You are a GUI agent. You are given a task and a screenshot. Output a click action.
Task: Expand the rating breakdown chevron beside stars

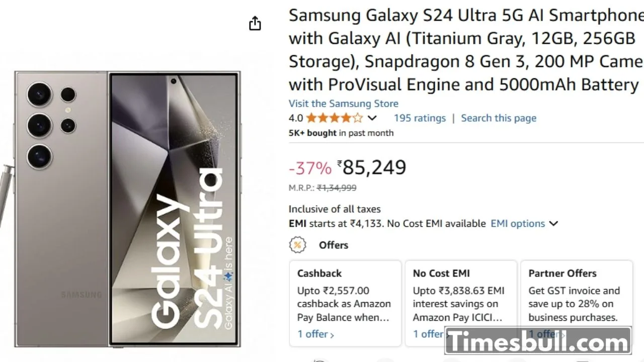(372, 118)
